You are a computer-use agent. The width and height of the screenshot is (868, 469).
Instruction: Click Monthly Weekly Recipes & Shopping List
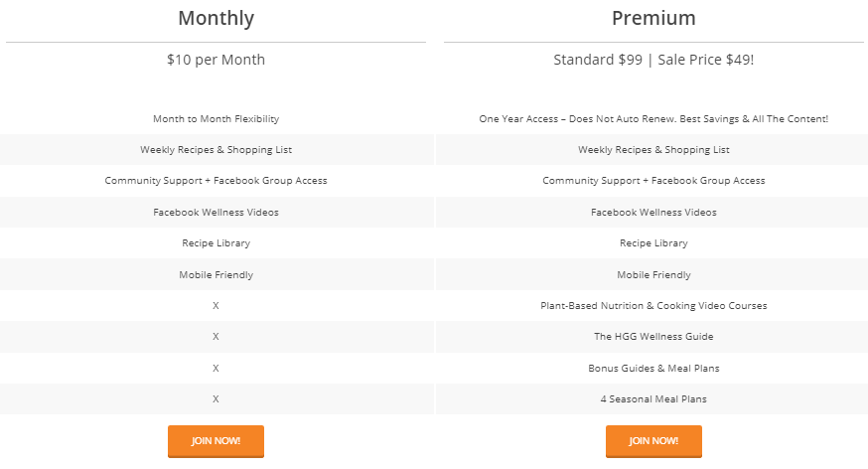216,150
